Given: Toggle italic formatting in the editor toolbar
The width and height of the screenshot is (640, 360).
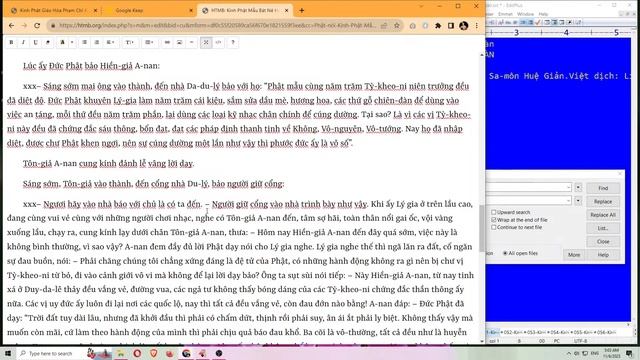Looking at the screenshot, I should click(23, 42).
